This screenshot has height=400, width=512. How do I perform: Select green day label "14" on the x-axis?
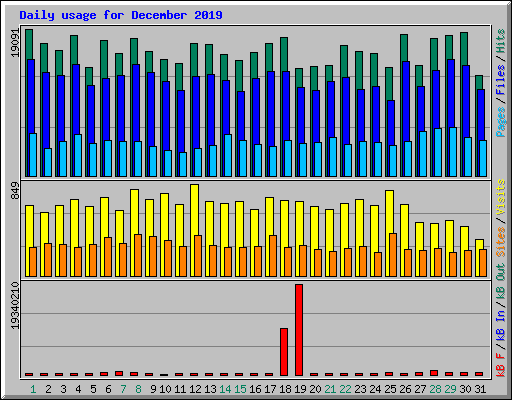click(225, 389)
